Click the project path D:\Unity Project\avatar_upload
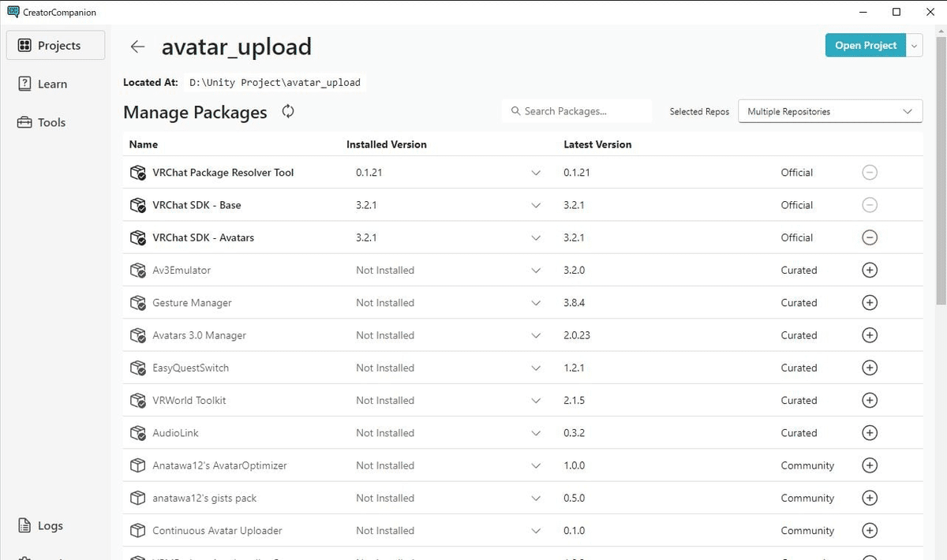The width and height of the screenshot is (947, 560). tap(275, 82)
